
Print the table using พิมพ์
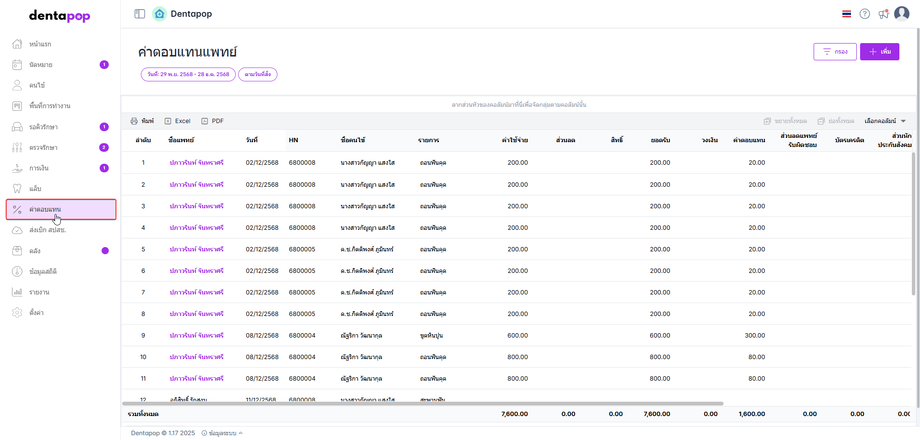click(x=142, y=121)
